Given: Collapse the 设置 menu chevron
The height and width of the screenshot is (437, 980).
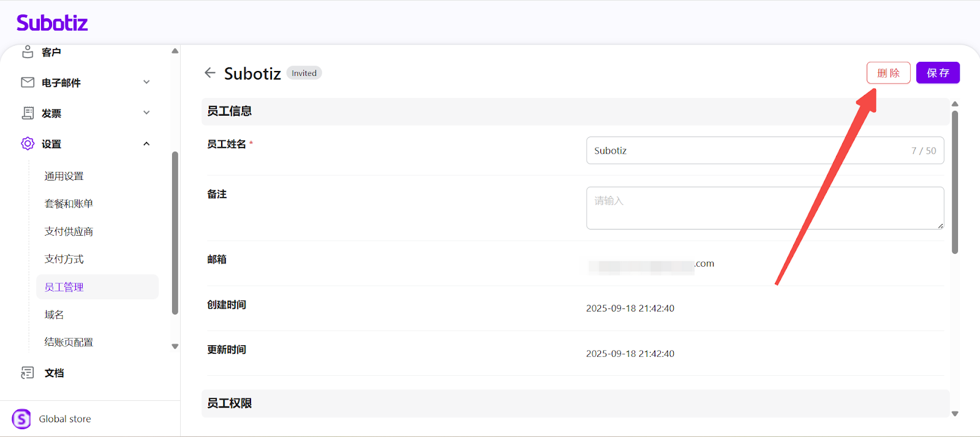Looking at the screenshot, I should 146,144.
